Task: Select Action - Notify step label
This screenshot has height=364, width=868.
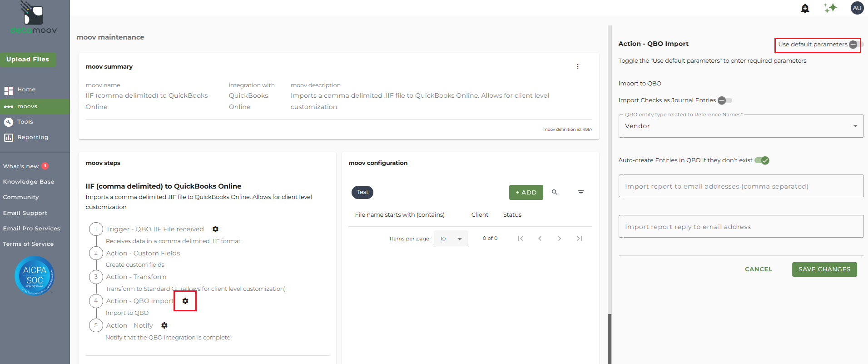Action: click(129, 325)
